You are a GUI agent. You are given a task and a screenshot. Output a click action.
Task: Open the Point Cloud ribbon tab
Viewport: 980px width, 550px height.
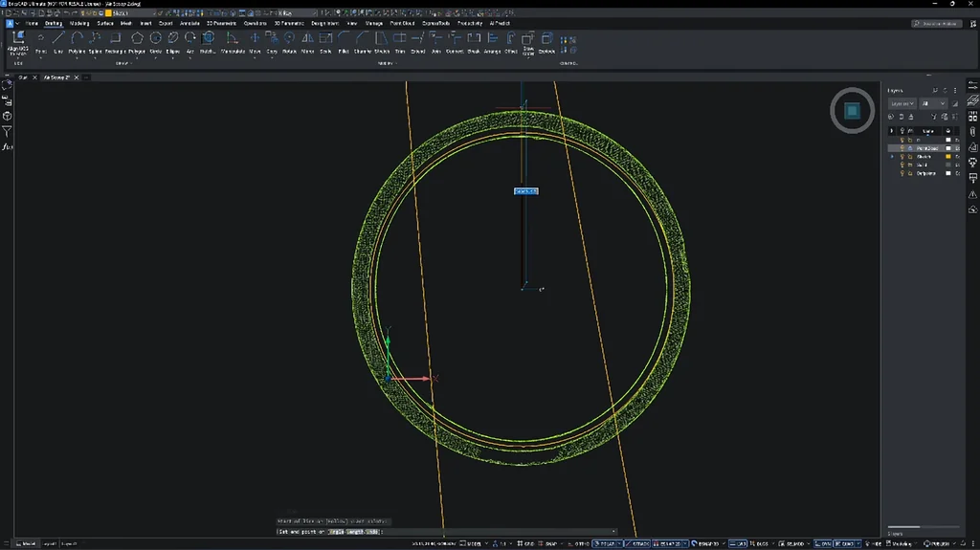point(403,24)
